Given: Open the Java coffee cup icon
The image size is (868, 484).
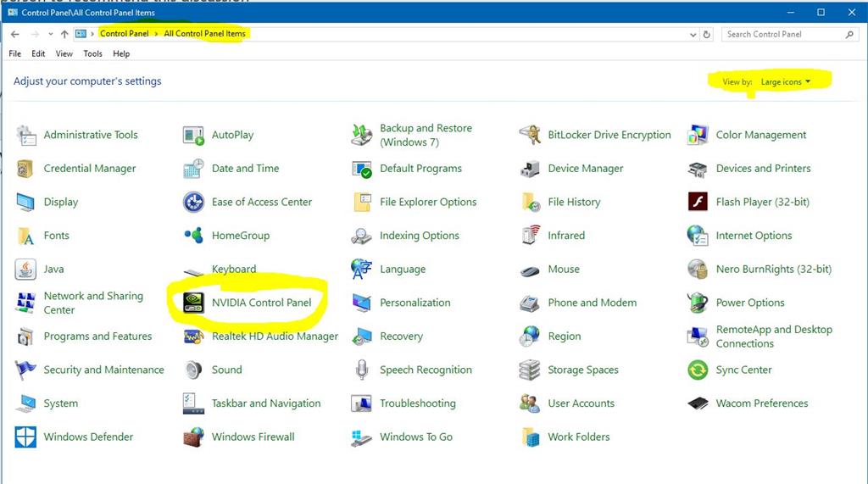Looking at the screenshot, I should pyautogui.click(x=25, y=270).
